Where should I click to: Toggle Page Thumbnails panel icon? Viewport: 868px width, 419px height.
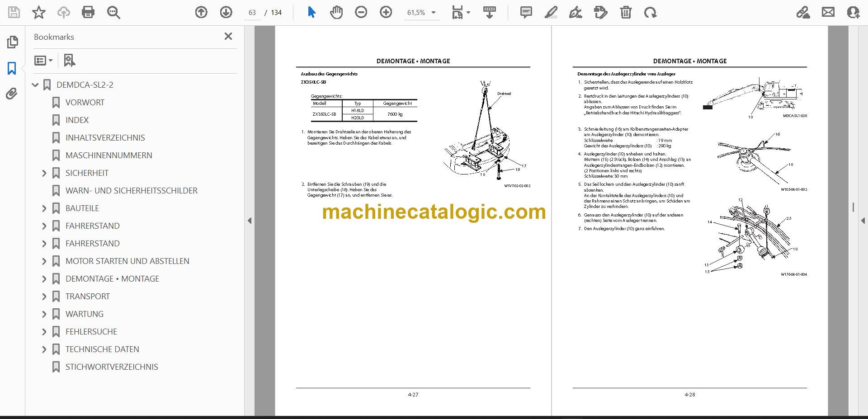tap(12, 42)
